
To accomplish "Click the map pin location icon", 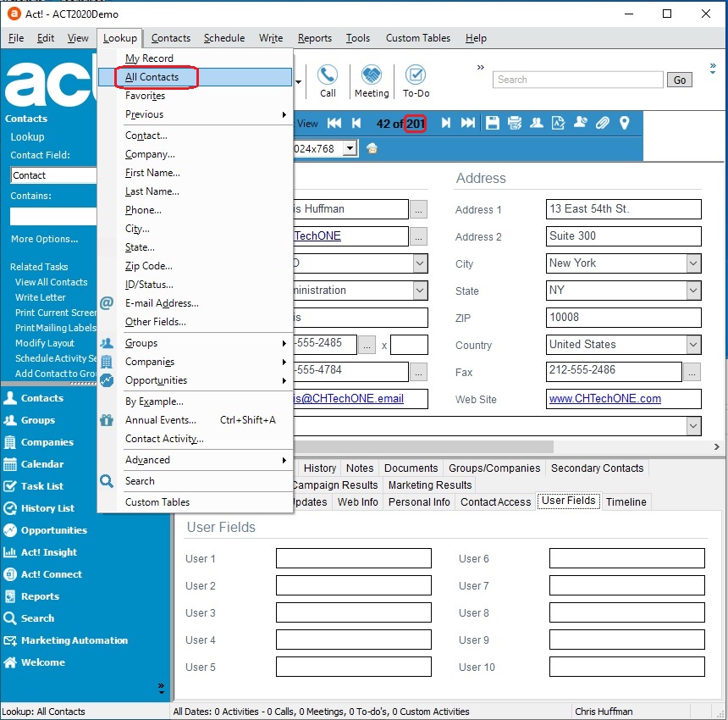I will pos(625,123).
